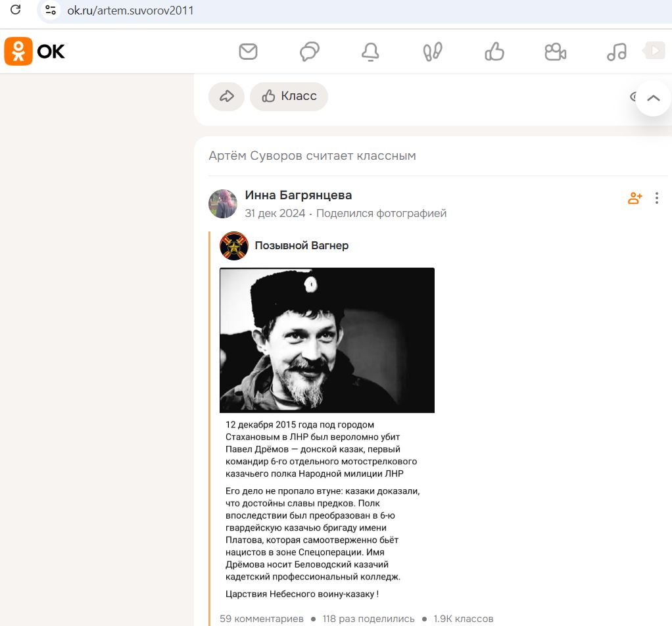Open the three-dot post options menu
Screen dimensions: 672x626
click(657, 198)
